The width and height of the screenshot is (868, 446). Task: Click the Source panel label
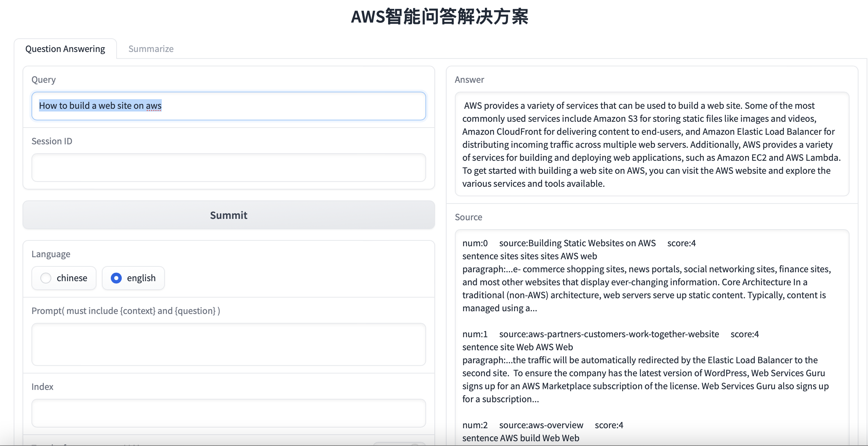pos(468,217)
